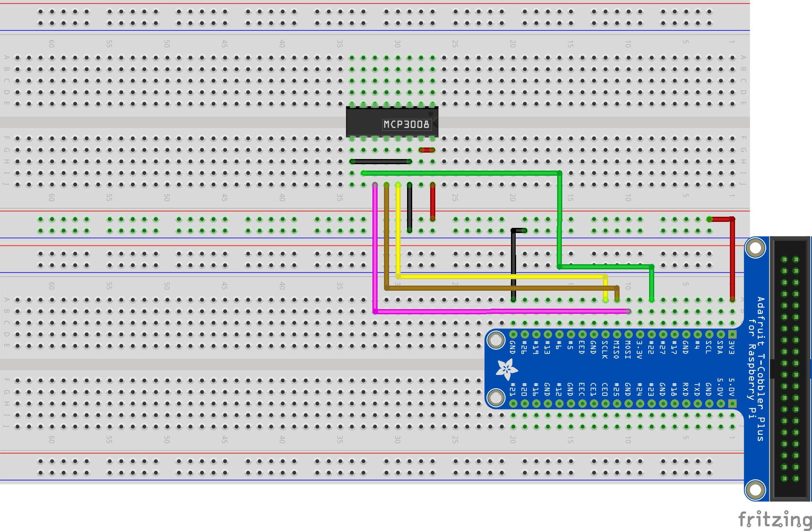The height and width of the screenshot is (531, 812).
Task: Select the MOSI pin pad
Action: 629,334
